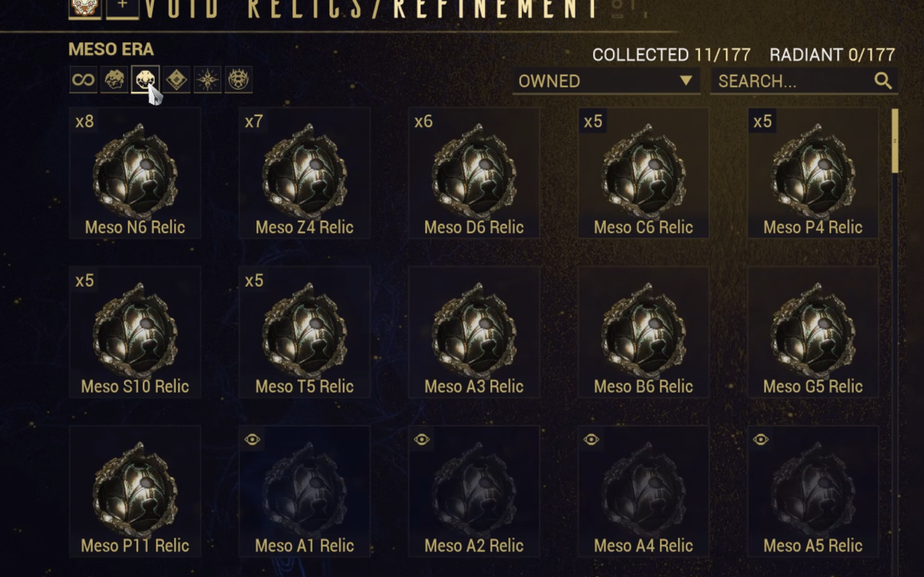This screenshot has height=577, width=924.
Task: Open the Neo era diamond icon filter
Action: tap(176, 80)
